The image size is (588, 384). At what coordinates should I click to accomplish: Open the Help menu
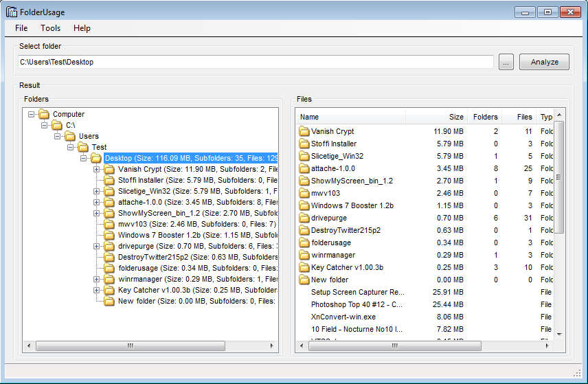82,28
